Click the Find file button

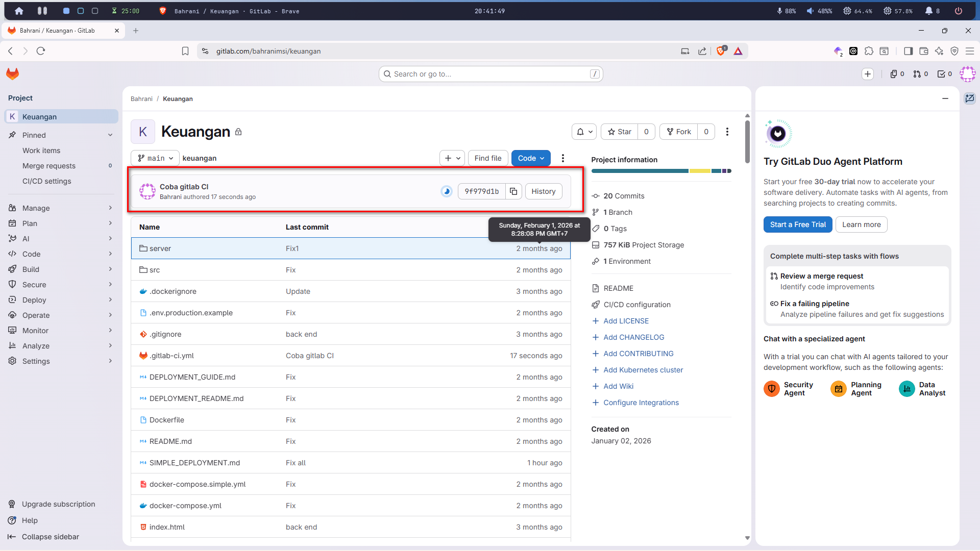point(488,158)
